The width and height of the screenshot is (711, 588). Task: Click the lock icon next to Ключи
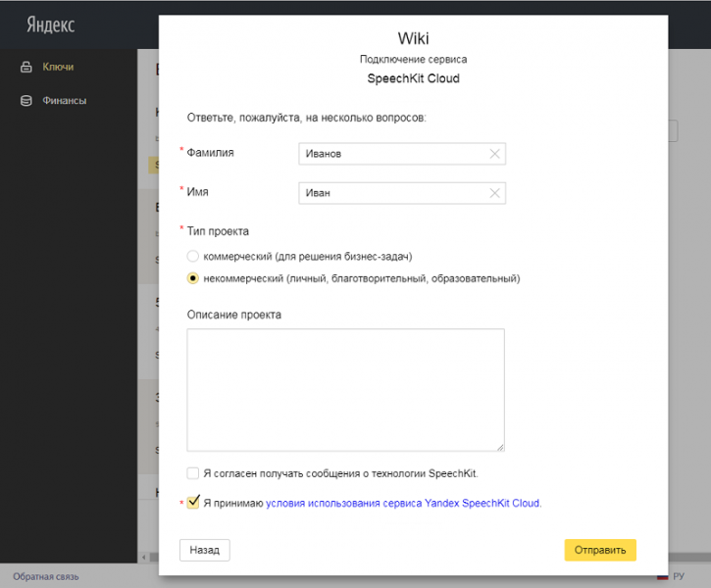(x=26, y=67)
